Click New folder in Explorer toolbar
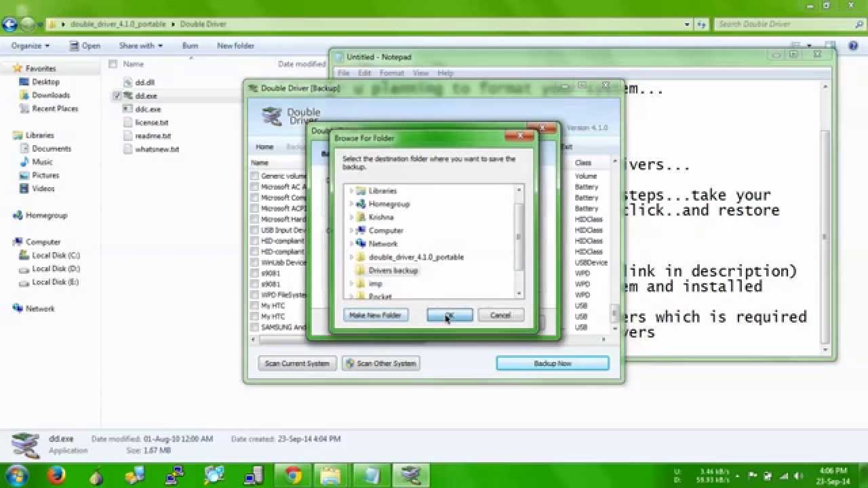Screen dimensions: 868x488 point(235,46)
